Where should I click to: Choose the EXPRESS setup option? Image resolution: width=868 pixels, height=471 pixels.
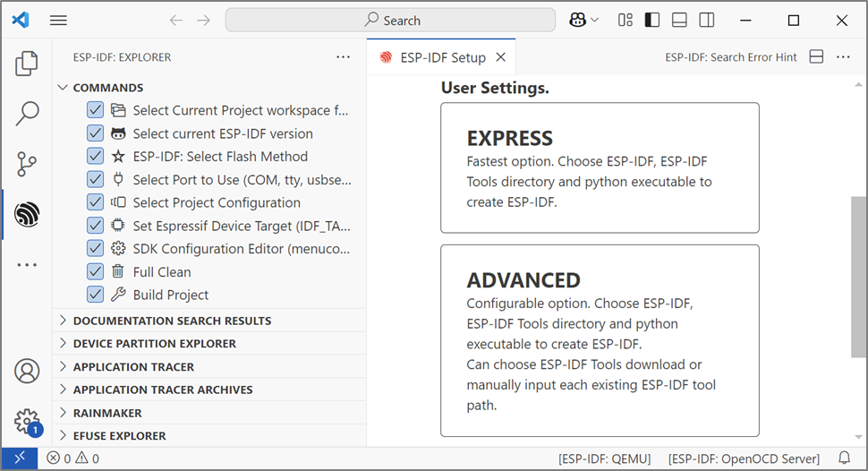click(600, 167)
